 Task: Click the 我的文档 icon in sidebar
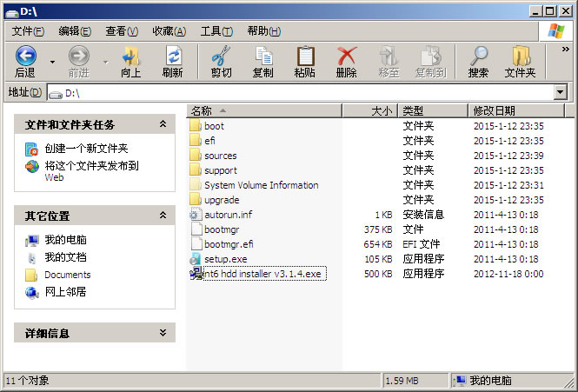(32, 257)
